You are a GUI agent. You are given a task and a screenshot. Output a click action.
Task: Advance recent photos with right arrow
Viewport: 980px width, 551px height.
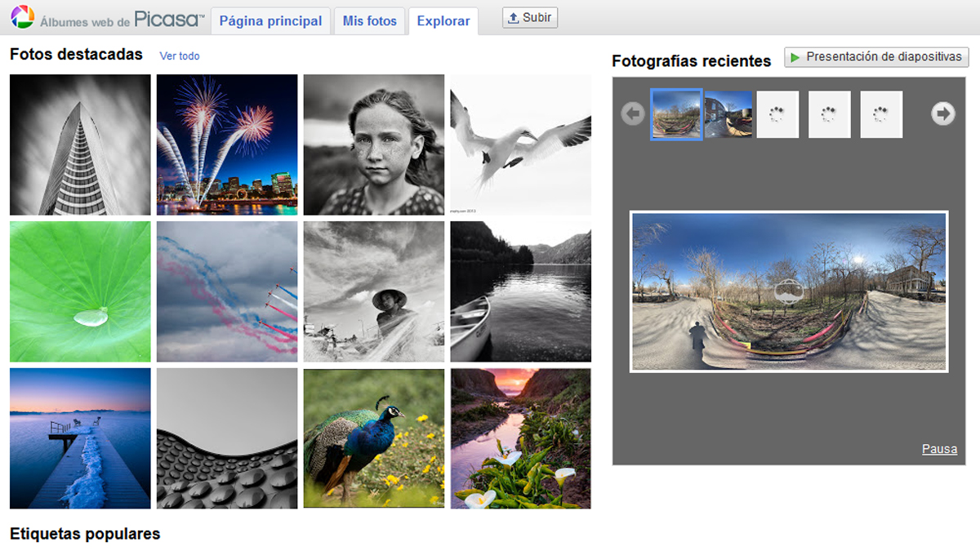click(943, 114)
